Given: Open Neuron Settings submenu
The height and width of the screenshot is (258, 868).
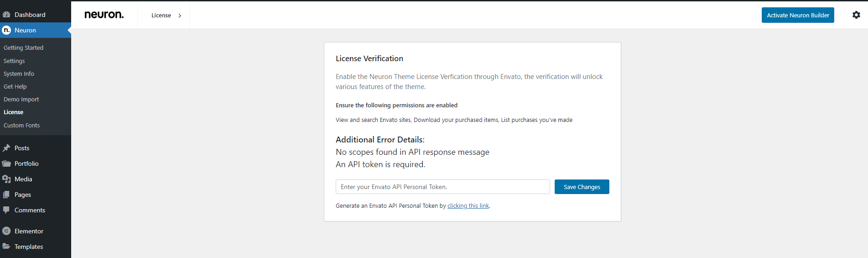Looking at the screenshot, I should click(x=14, y=61).
